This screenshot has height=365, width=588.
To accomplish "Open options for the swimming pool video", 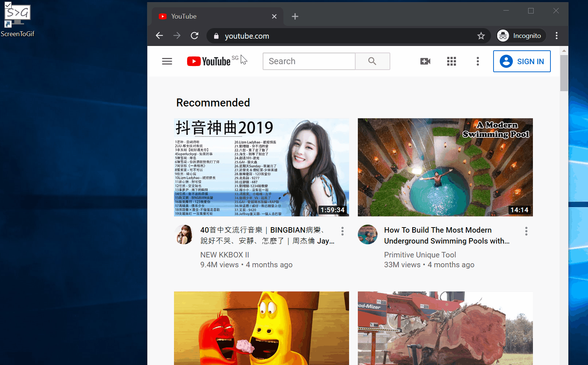I will pos(526,231).
